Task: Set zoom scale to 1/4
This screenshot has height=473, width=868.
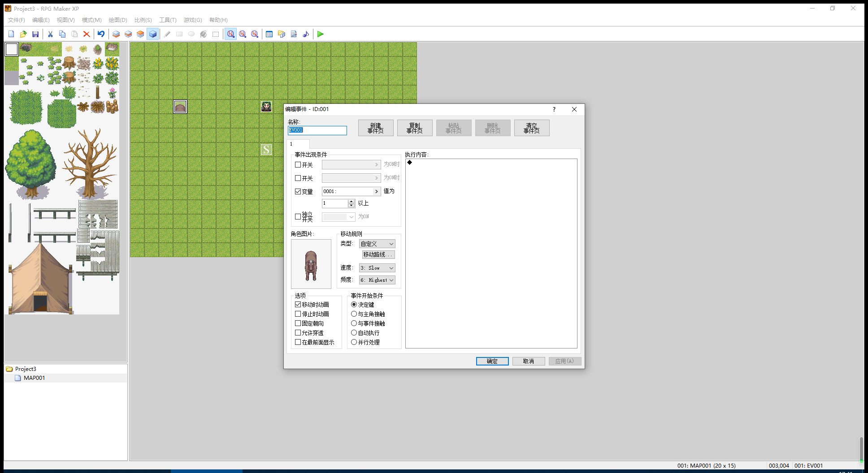Action: point(255,34)
